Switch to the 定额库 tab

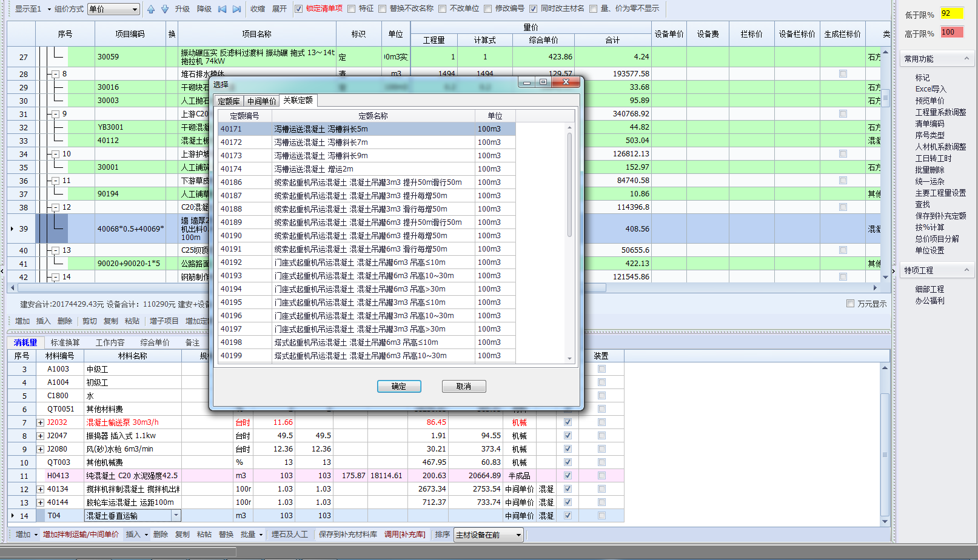229,101
